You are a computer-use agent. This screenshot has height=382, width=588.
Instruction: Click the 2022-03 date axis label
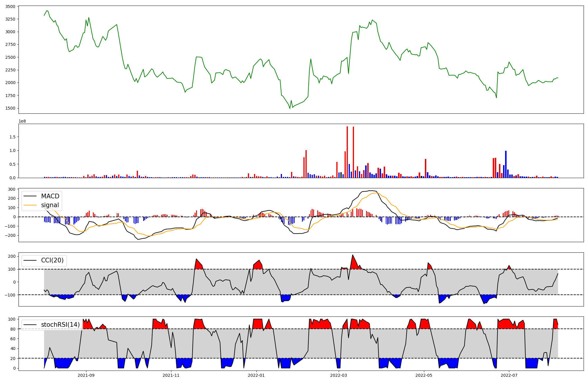[x=339, y=375]
